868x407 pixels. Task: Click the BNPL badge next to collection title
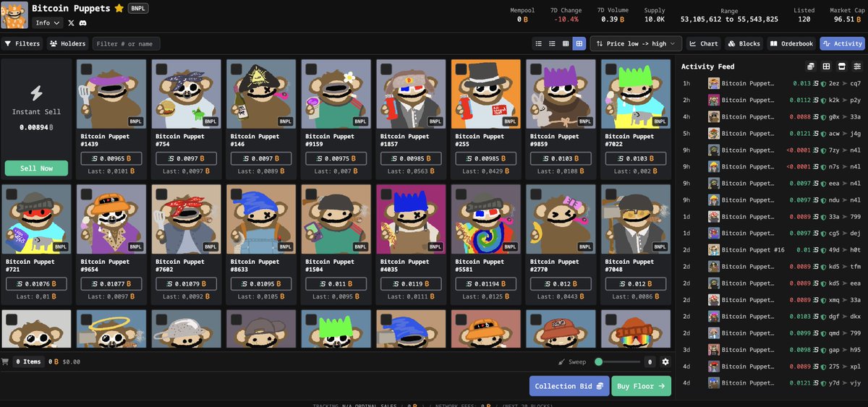click(138, 9)
